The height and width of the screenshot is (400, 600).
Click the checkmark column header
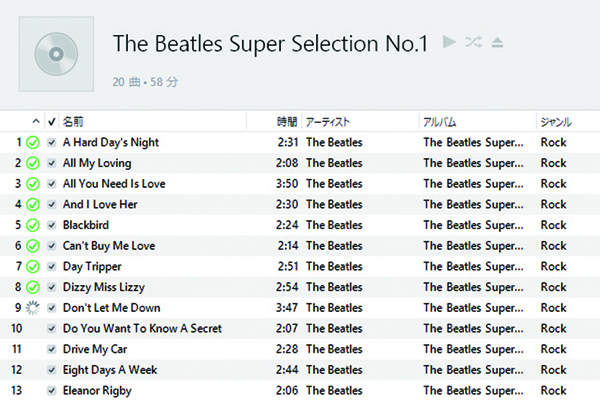click(51, 122)
